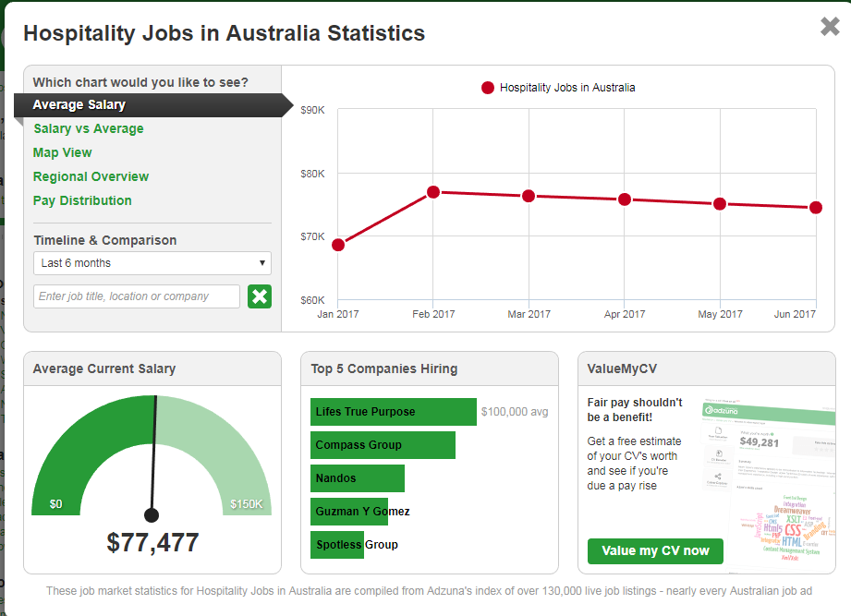Click the "ValueMyCV" panel heading
This screenshot has width=851, height=616.
(622, 368)
